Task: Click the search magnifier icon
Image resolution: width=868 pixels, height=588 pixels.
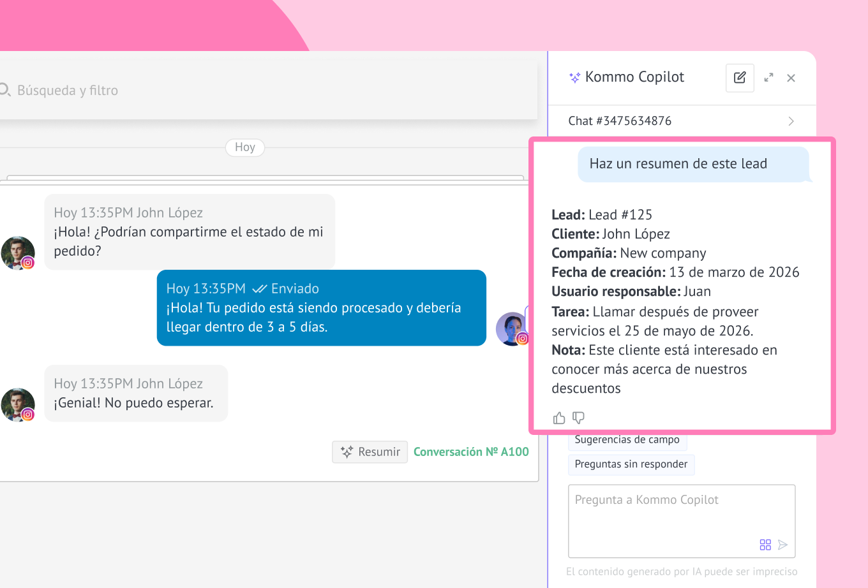Action: (5, 90)
